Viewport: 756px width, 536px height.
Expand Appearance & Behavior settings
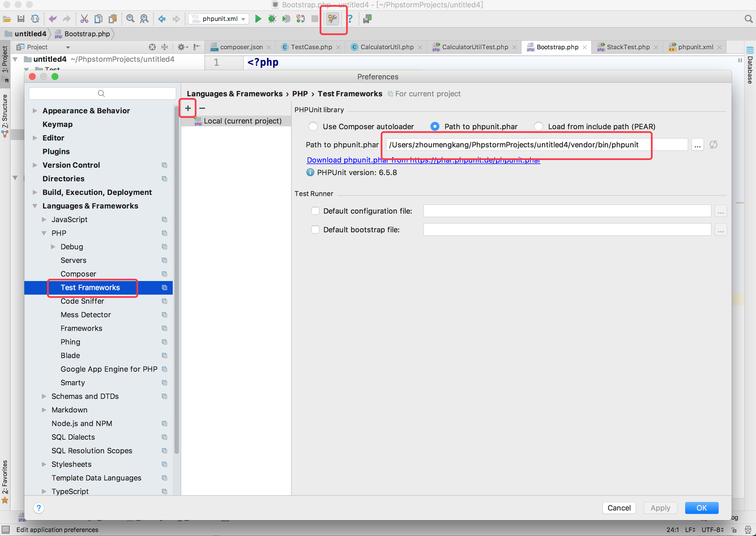click(35, 110)
